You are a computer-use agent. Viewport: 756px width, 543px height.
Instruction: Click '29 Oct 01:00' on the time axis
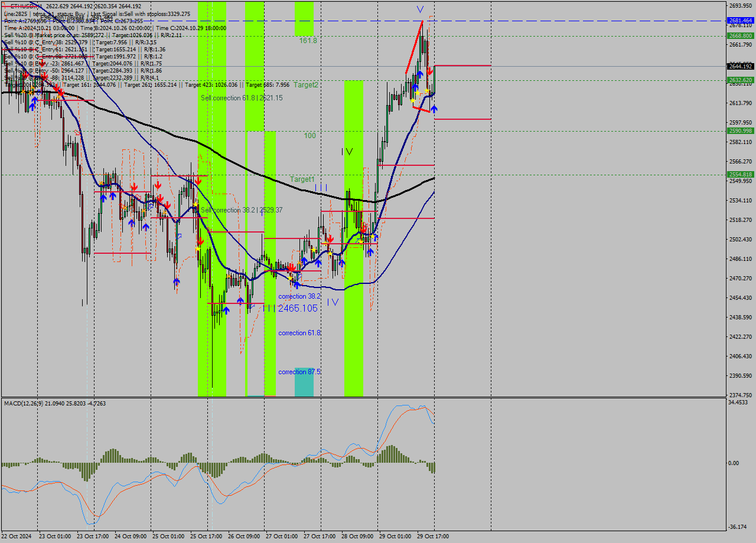(x=395, y=537)
